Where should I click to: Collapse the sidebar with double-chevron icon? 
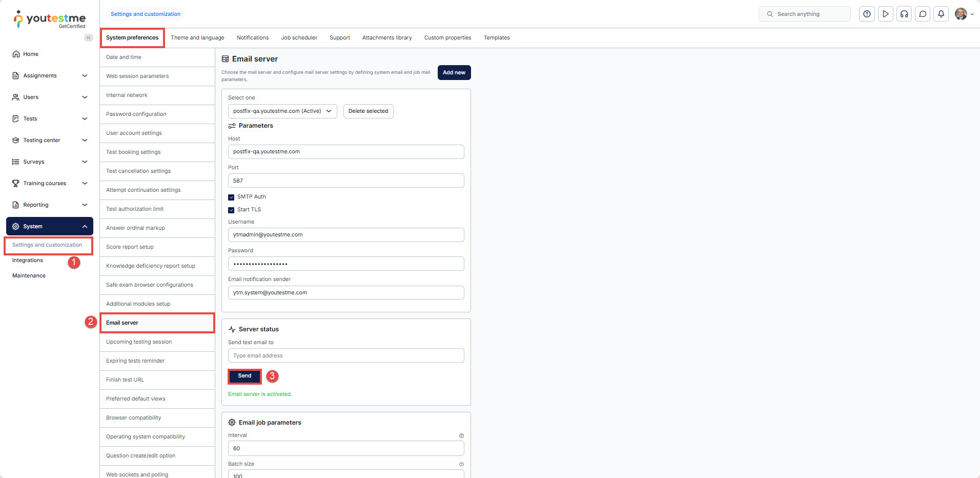(x=89, y=37)
